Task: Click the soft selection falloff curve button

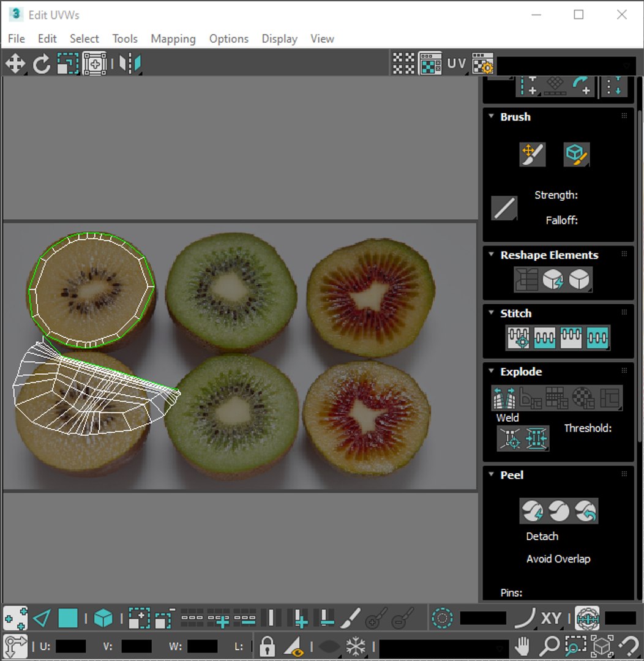Action: (x=525, y=619)
